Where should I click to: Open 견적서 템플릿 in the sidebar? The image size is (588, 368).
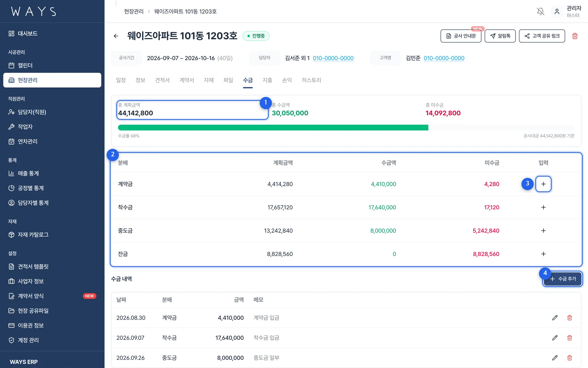(x=52, y=267)
